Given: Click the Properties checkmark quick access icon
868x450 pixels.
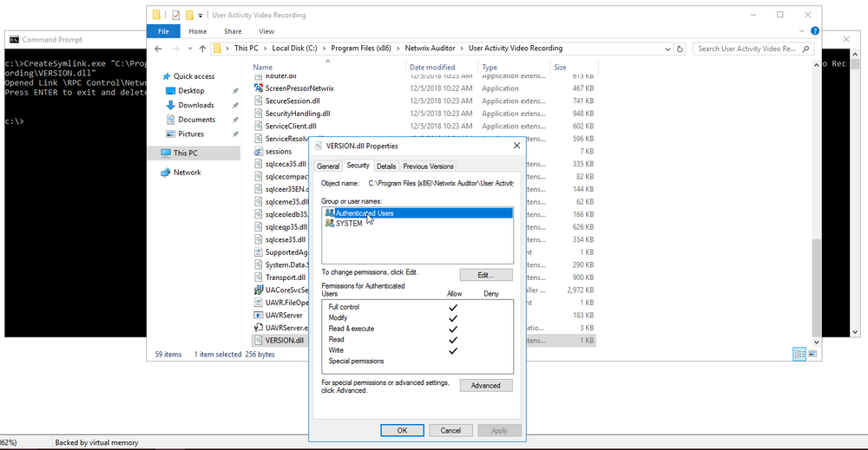Looking at the screenshot, I should pos(176,15).
